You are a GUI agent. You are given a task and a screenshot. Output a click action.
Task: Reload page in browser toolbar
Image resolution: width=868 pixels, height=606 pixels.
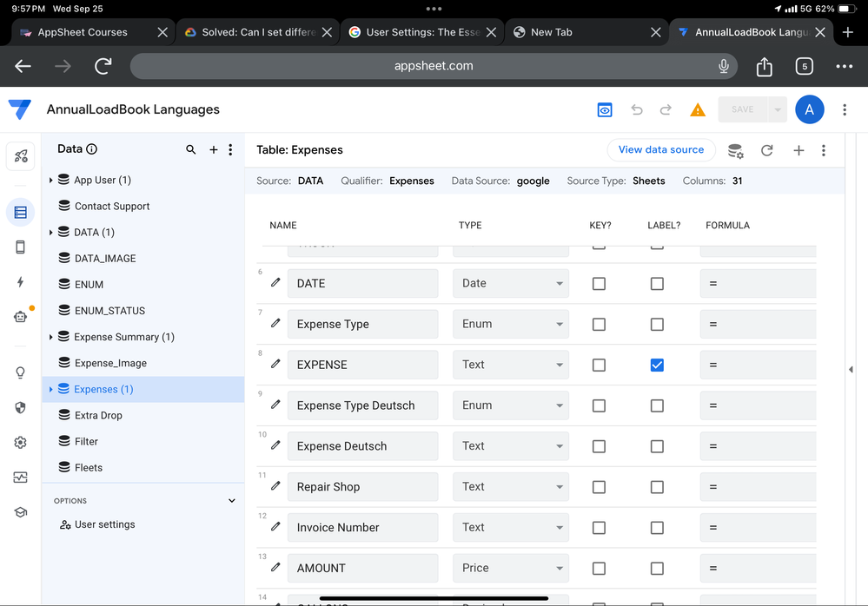(x=103, y=66)
